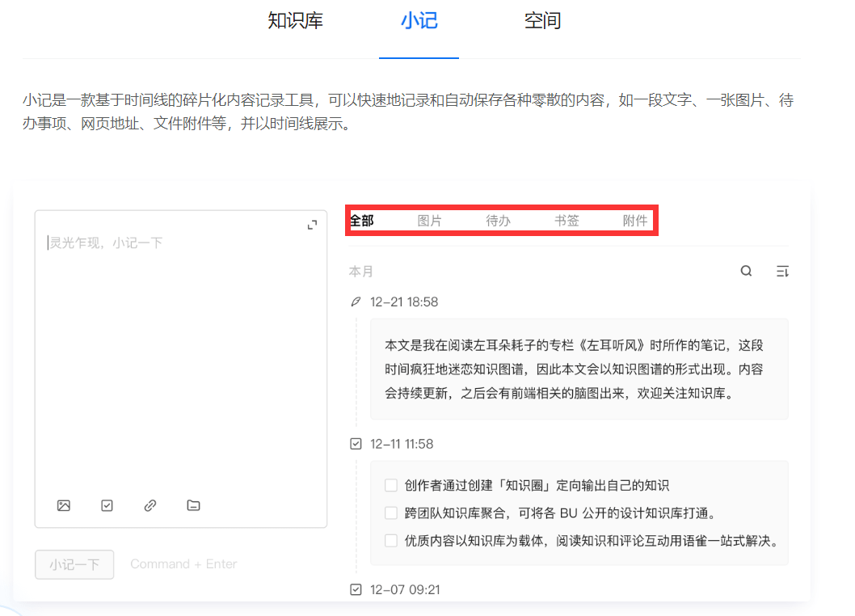855x616 pixels.
Task: Filter notes by 书签
Action: click(x=566, y=219)
